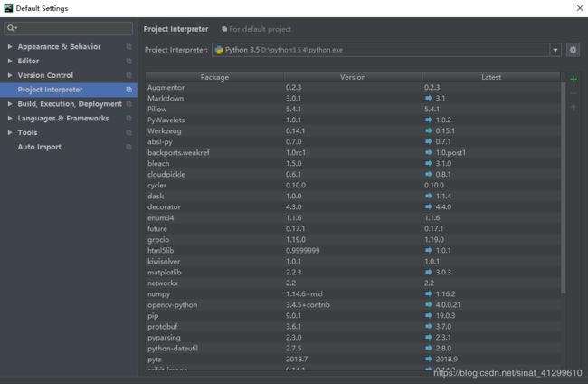Click the search magnifier icon
The width and height of the screenshot is (588, 384).
point(11,28)
